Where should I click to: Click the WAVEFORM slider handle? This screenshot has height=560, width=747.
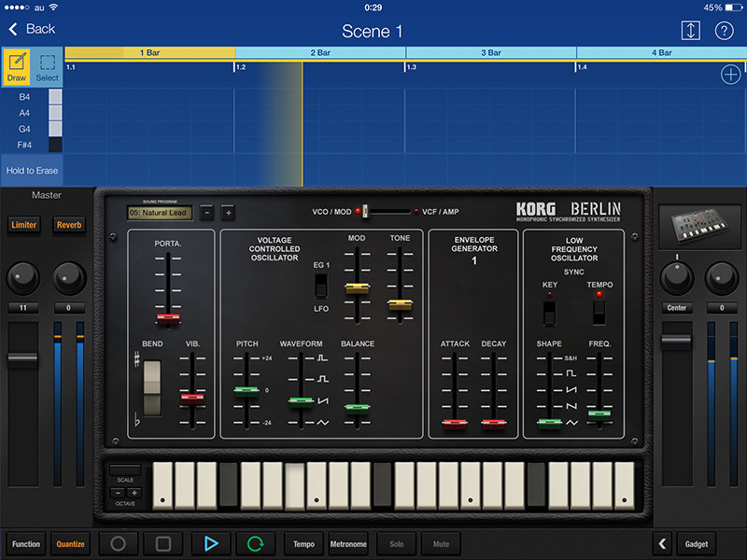click(x=301, y=402)
